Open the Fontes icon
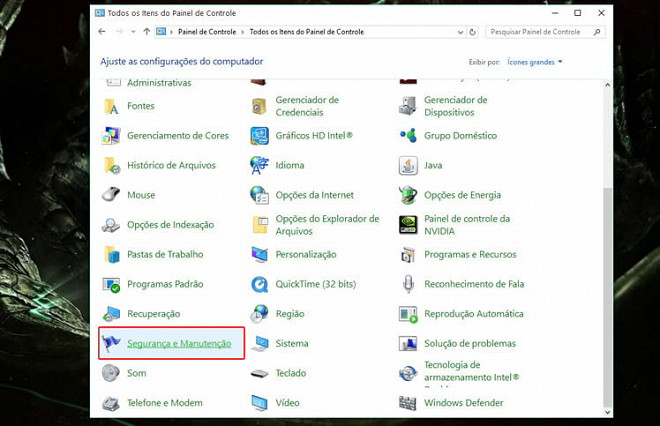 click(112, 106)
